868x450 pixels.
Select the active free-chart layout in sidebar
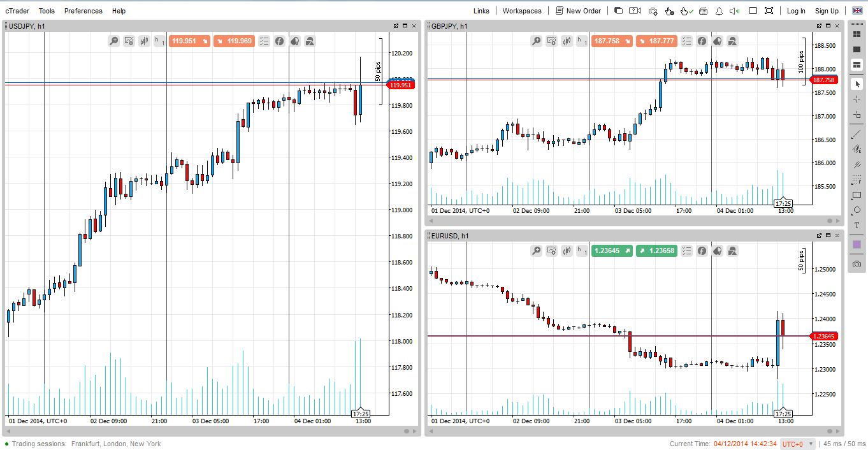(857, 64)
